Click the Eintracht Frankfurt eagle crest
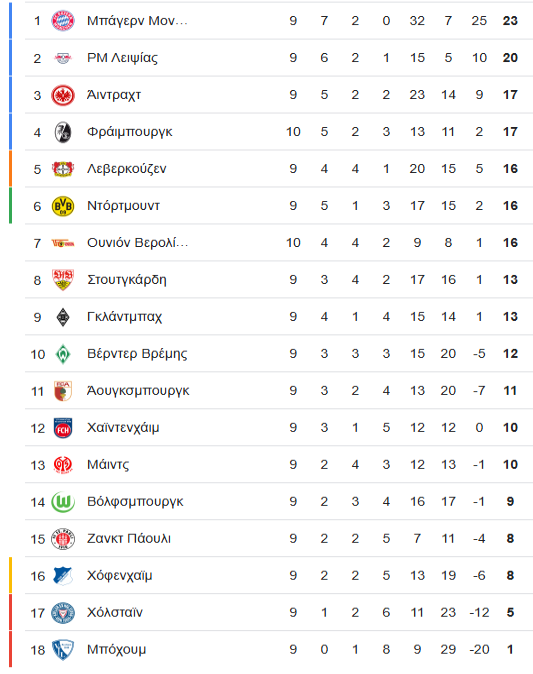The width and height of the screenshot is (533, 674). pos(63,95)
